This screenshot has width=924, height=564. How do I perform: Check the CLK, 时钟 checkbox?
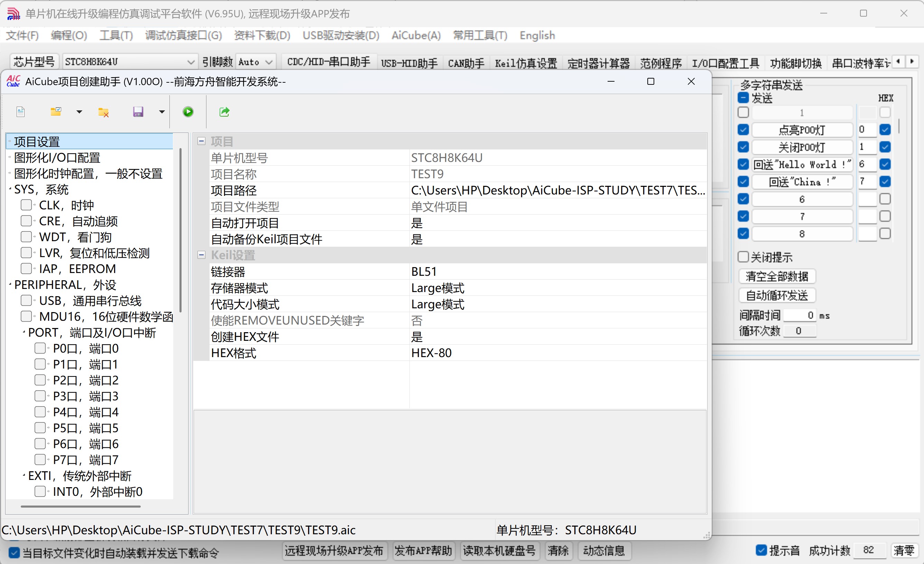[x=26, y=205]
